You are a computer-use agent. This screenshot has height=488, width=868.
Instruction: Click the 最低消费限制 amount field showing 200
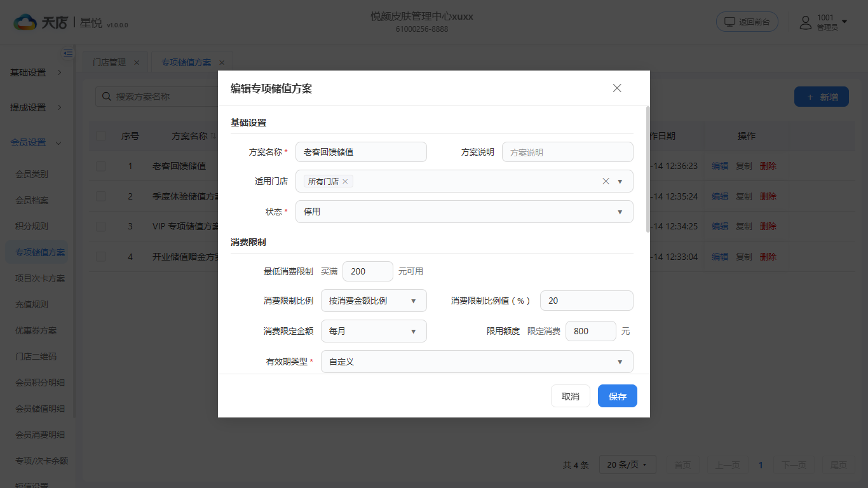[368, 271]
